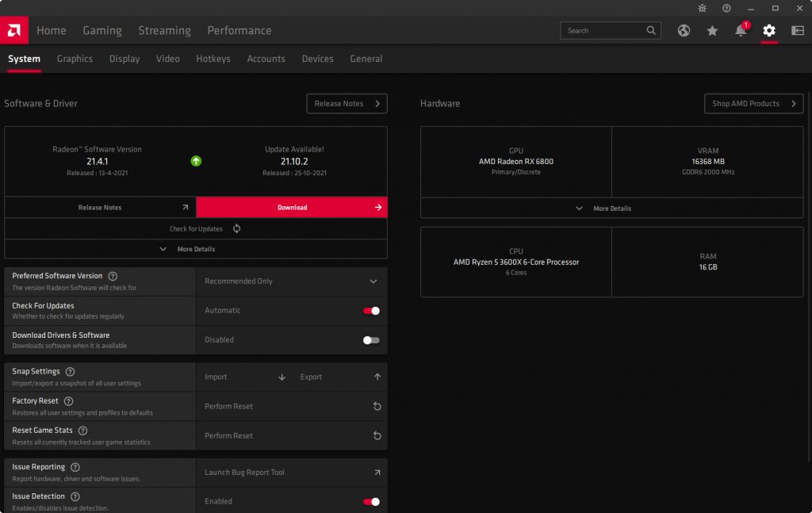Click the AMD logo icon
This screenshot has height=513, width=812.
point(14,30)
